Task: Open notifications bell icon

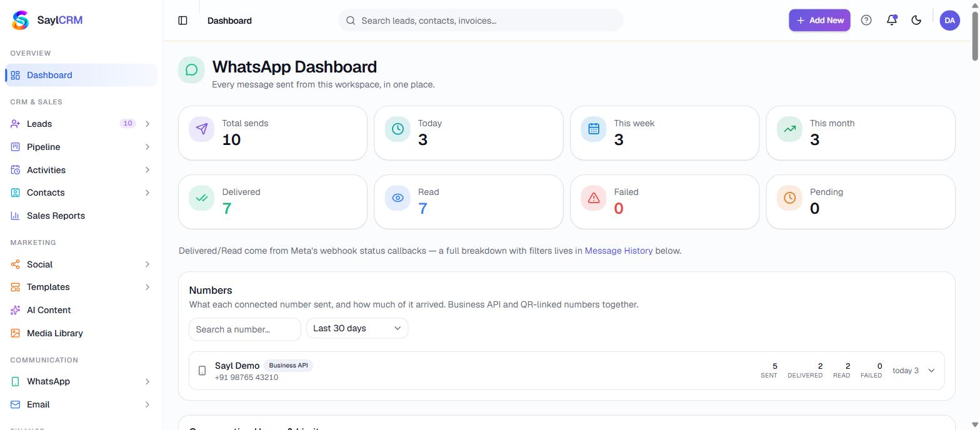Action: coord(892,20)
